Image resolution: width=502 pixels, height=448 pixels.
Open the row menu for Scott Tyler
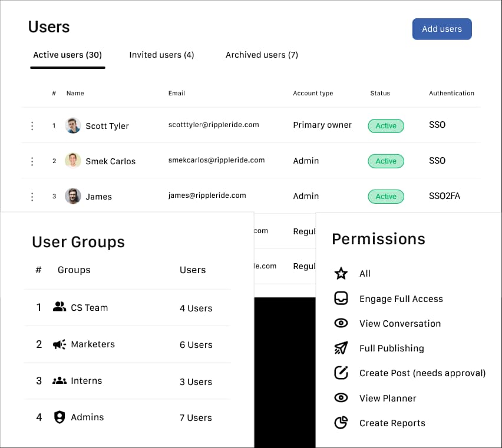pos(32,125)
